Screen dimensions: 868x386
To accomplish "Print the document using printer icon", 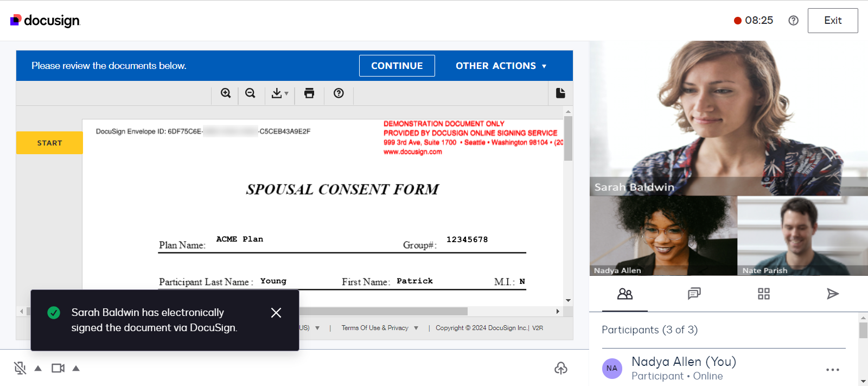I will [x=309, y=93].
